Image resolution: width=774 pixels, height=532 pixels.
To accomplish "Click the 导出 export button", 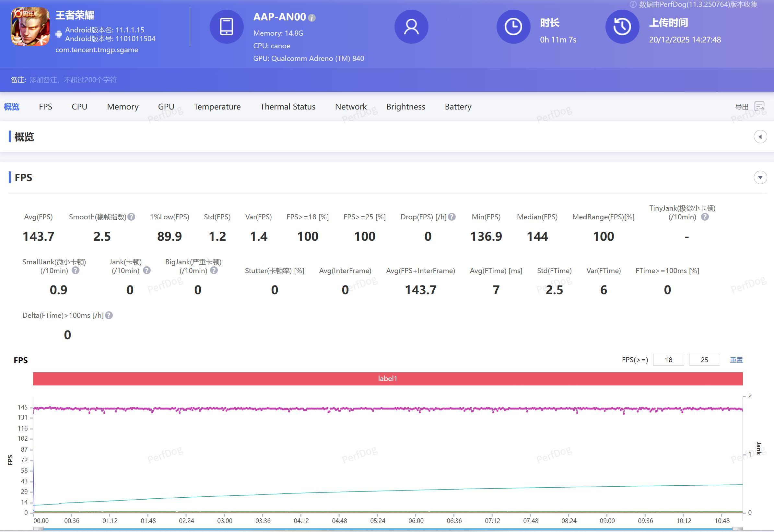I will [742, 107].
